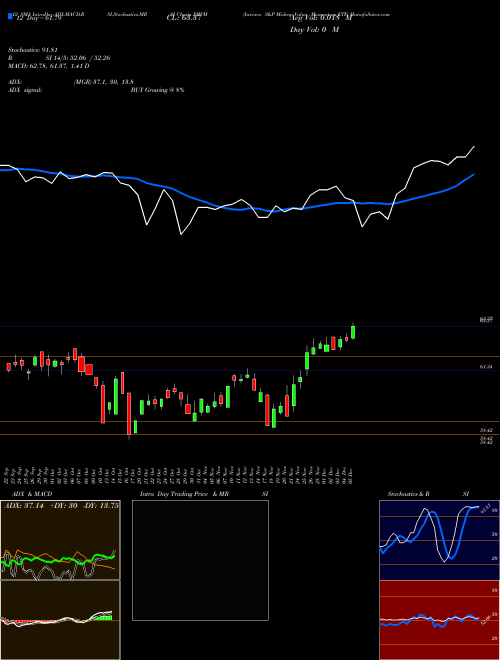
Task: Click the '+DY: 30' value in ADX panel
Action: pyautogui.click(x=64, y=505)
